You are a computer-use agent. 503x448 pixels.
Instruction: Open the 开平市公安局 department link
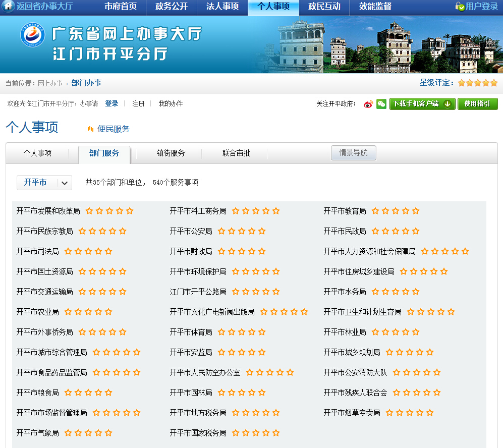[x=191, y=231]
